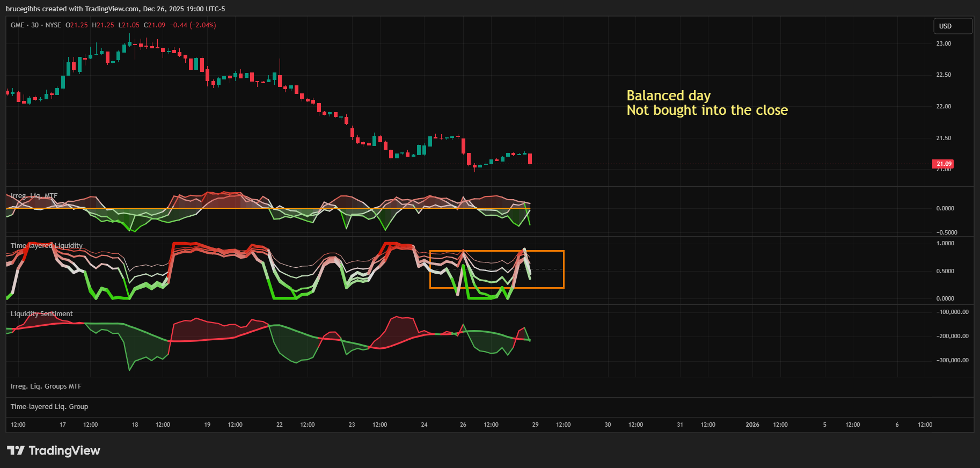The image size is (980, 468).
Task: Select the orange rectangle drawing's right edge
Action: 564,269
